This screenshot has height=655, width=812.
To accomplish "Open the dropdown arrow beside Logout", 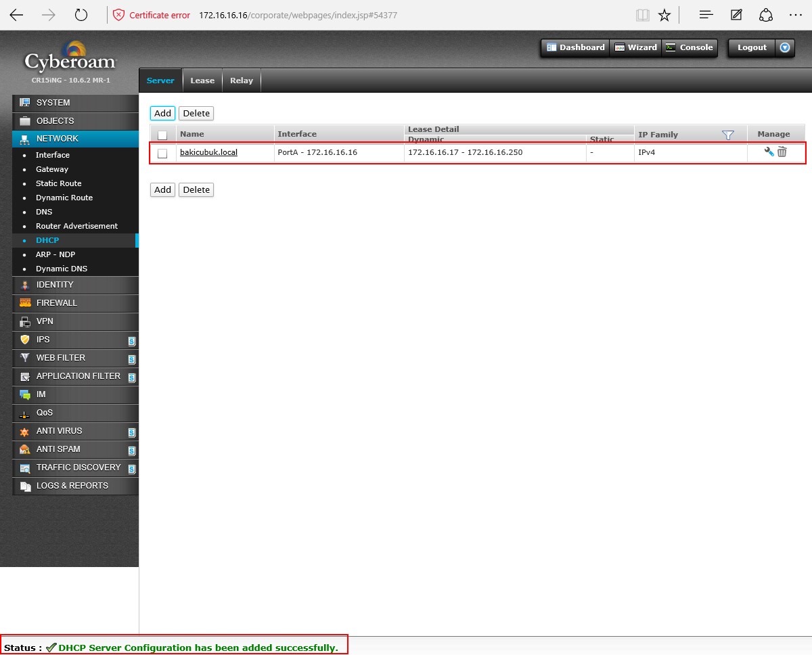I will pos(785,47).
